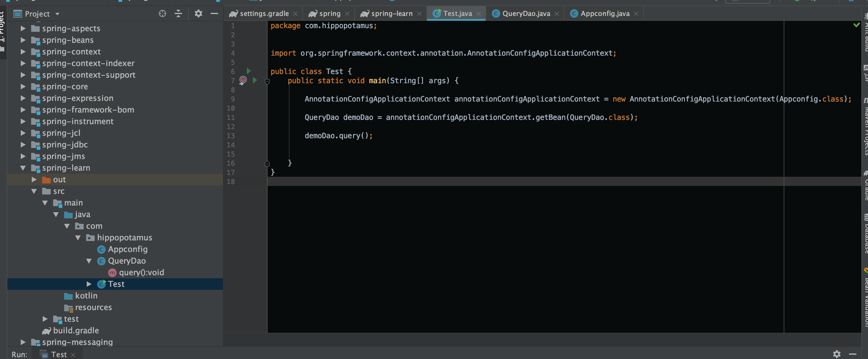The height and width of the screenshot is (359, 868).
Task: Toggle code fold marker at line 16
Action: click(267, 164)
